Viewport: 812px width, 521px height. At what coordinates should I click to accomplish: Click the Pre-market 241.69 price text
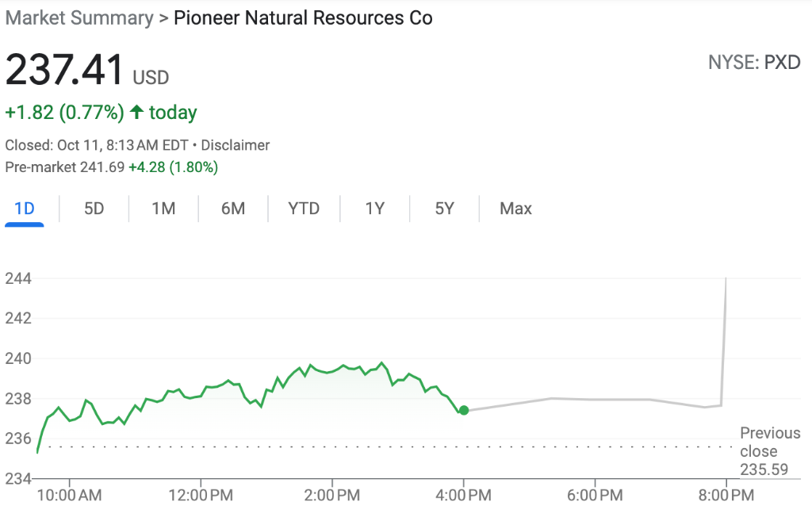coord(65,167)
